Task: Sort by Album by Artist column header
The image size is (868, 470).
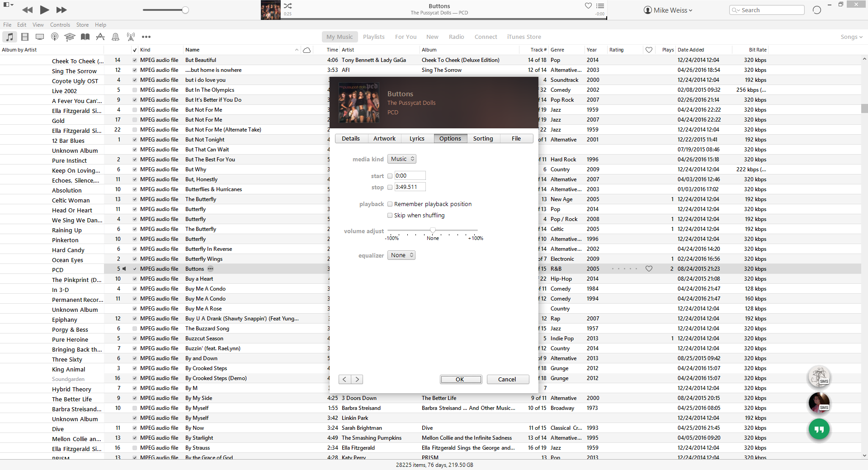Action: [52, 50]
